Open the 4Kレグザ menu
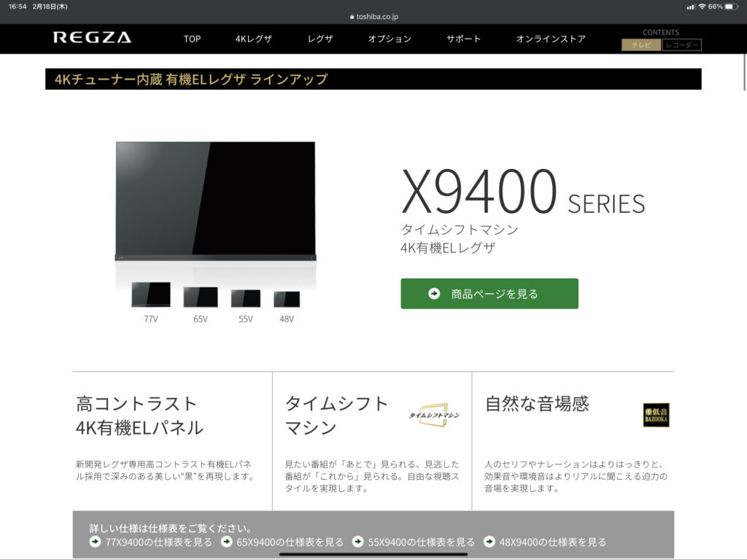 (x=253, y=39)
